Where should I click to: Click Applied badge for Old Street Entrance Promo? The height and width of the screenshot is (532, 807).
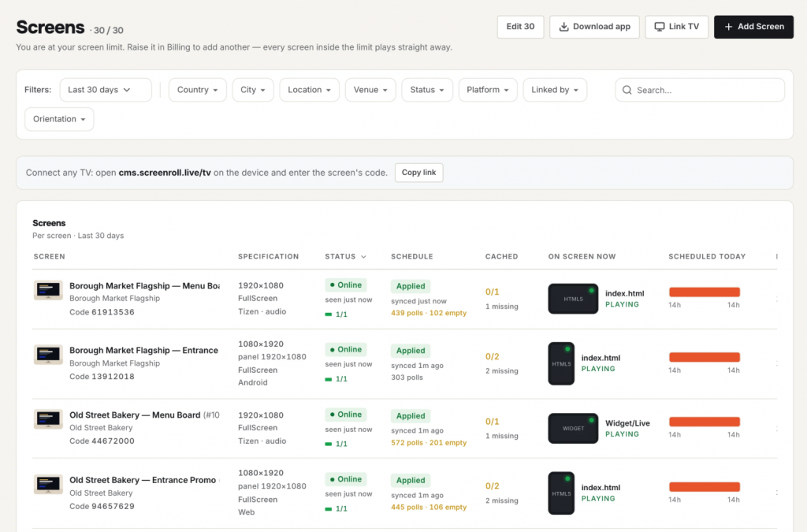click(x=410, y=480)
